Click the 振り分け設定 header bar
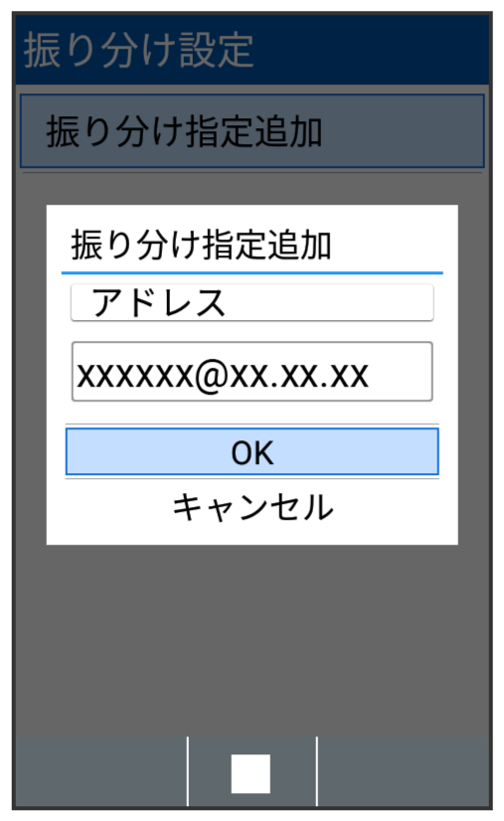Screen dimensions: 504x821 pyautogui.click(x=252, y=50)
